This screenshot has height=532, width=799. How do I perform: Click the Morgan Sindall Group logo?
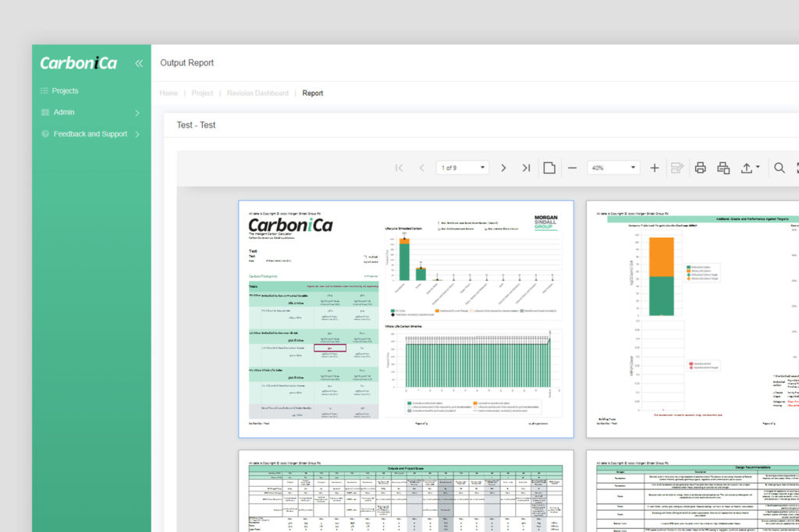(545, 222)
